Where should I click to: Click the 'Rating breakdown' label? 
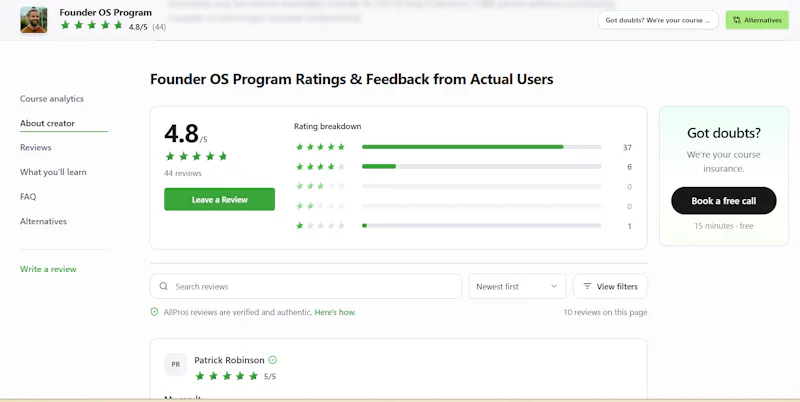click(x=328, y=127)
